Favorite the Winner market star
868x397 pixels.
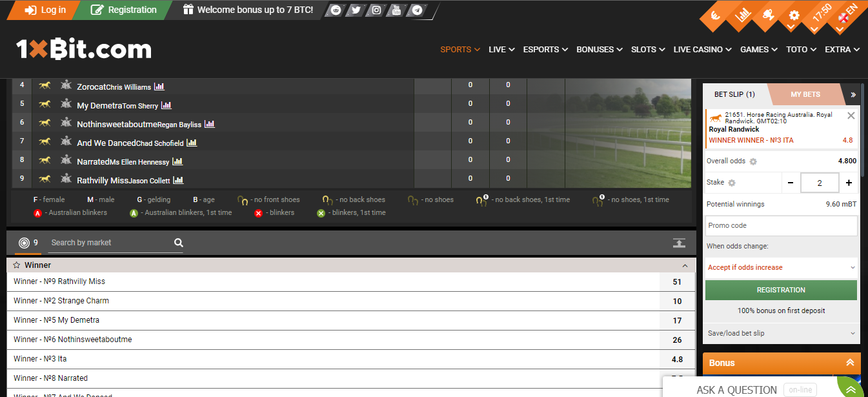[x=17, y=265]
